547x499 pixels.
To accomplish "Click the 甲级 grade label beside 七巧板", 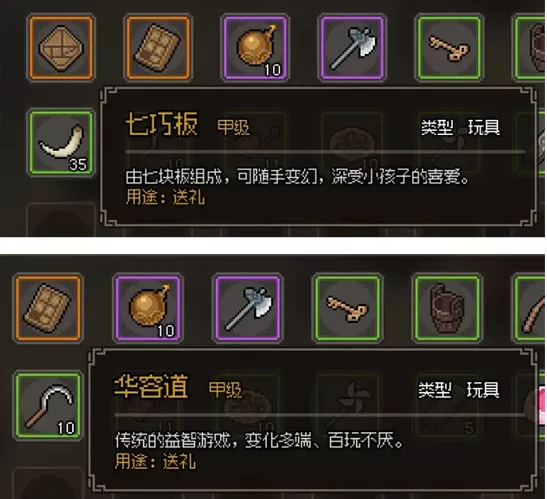I will (x=233, y=127).
